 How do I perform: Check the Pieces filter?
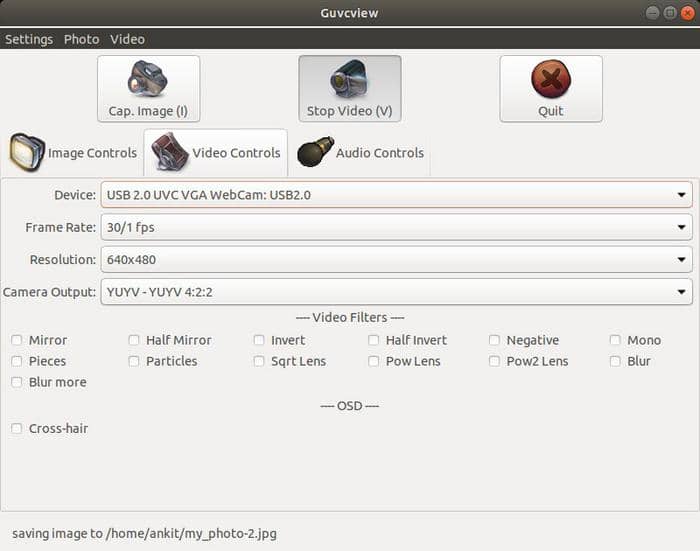[x=17, y=361]
